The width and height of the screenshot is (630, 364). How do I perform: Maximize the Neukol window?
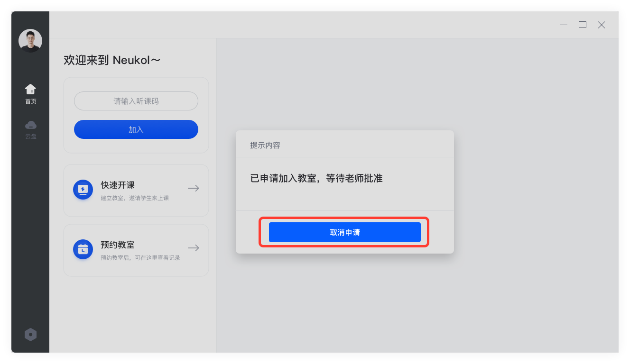click(x=583, y=25)
